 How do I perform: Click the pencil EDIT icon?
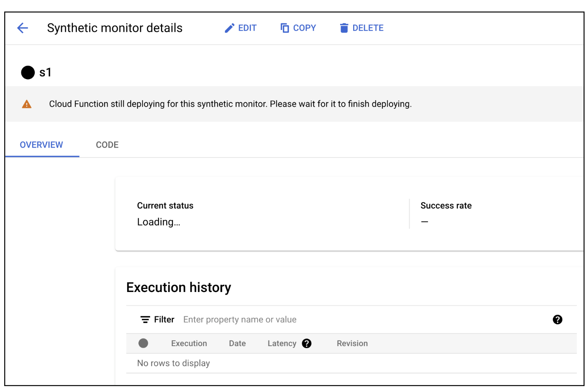(229, 28)
